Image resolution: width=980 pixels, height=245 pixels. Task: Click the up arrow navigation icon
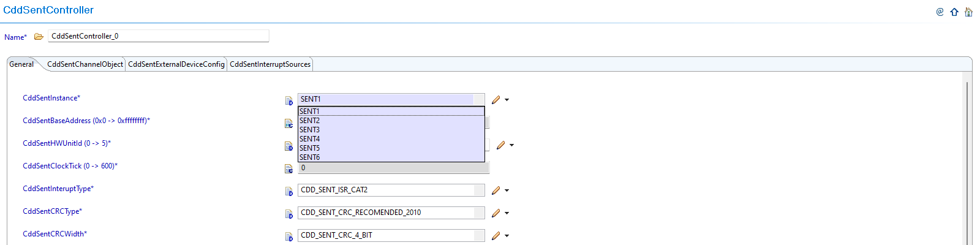(x=954, y=12)
